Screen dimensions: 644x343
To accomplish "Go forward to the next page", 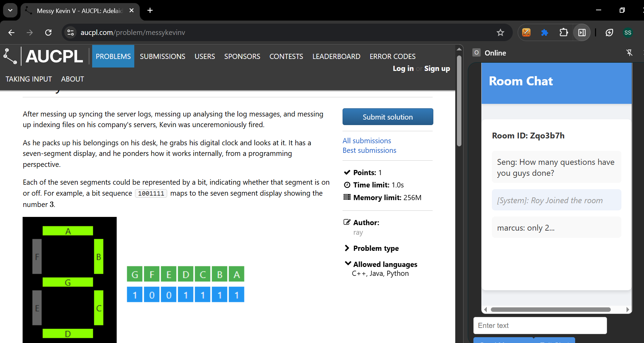I will tap(30, 33).
